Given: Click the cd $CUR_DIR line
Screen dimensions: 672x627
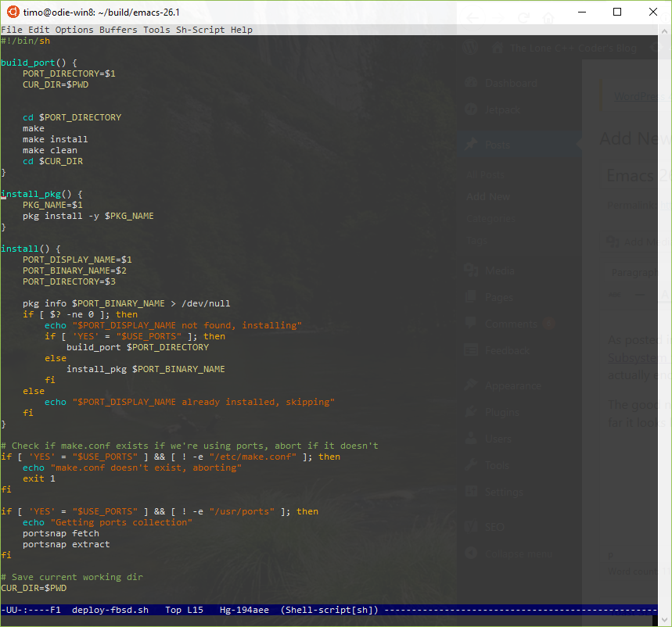Looking at the screenshot, I should point(52,161).
